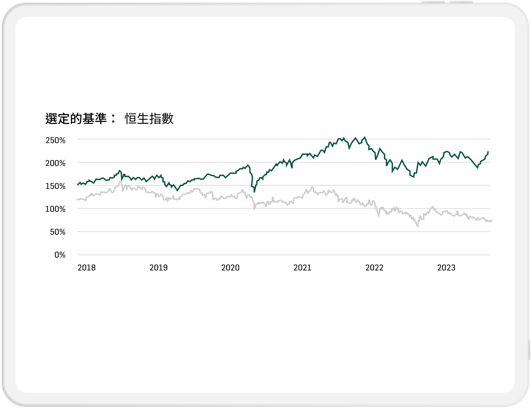This screenshot has height=408, width=532.
Task: Click the 選定的基準 heading label
Action: pyautogui.click(x=76, y=119)
